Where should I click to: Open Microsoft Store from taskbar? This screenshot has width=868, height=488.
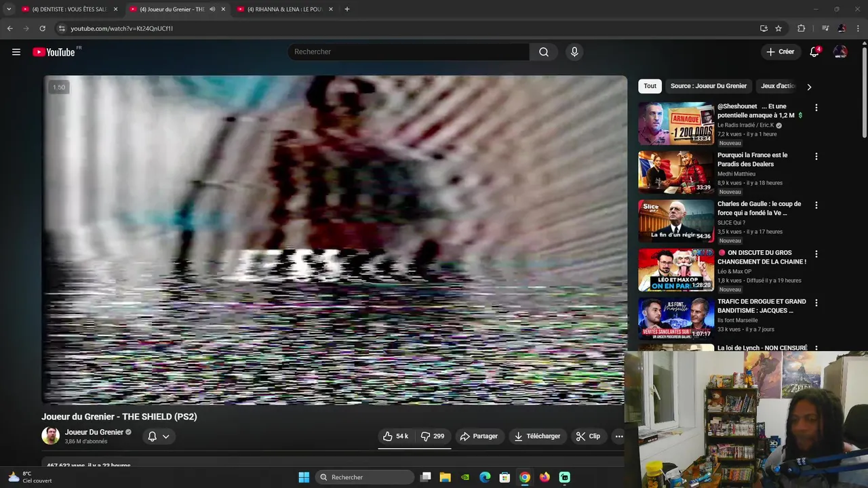(505, 477)
